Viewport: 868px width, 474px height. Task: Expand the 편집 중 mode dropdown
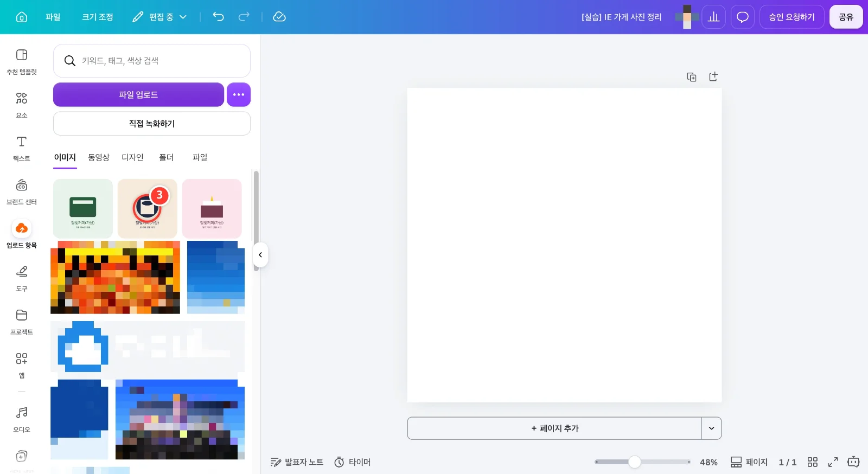160,17
